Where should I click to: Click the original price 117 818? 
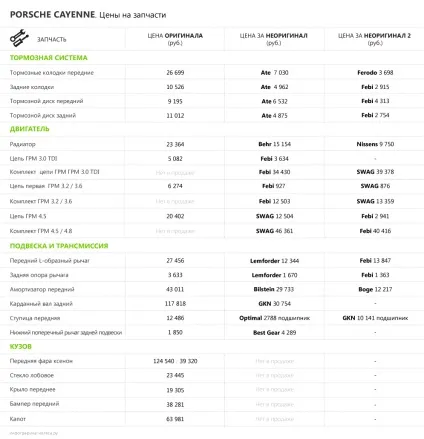(x=175, y=304)
